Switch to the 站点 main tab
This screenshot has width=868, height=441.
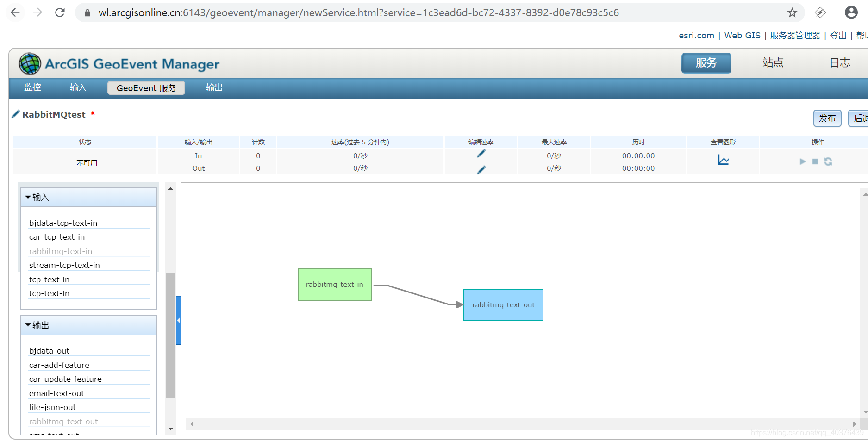[773, 62]
